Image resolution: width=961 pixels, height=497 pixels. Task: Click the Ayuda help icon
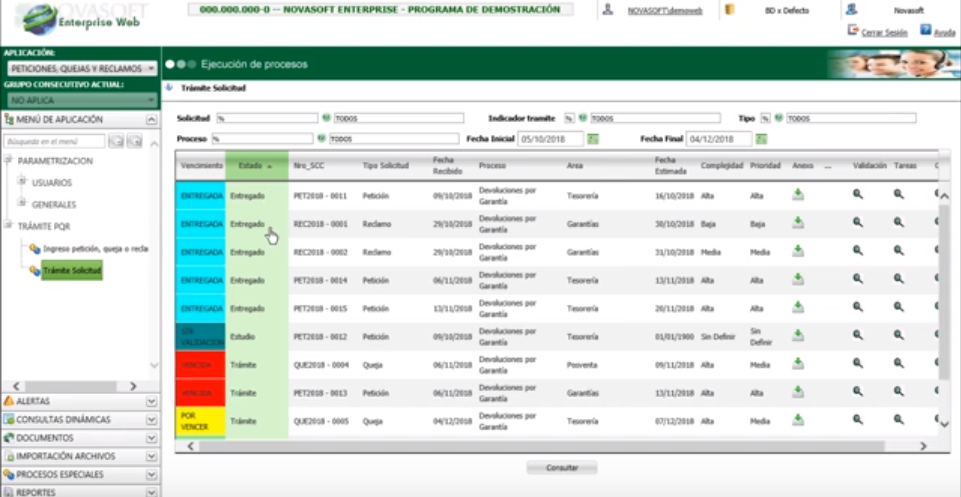point(926,31)
